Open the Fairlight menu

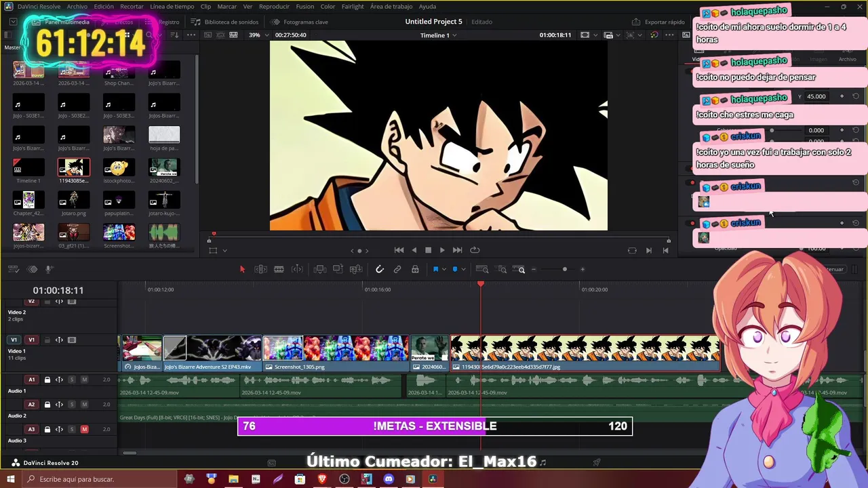[x=353, y=6]
